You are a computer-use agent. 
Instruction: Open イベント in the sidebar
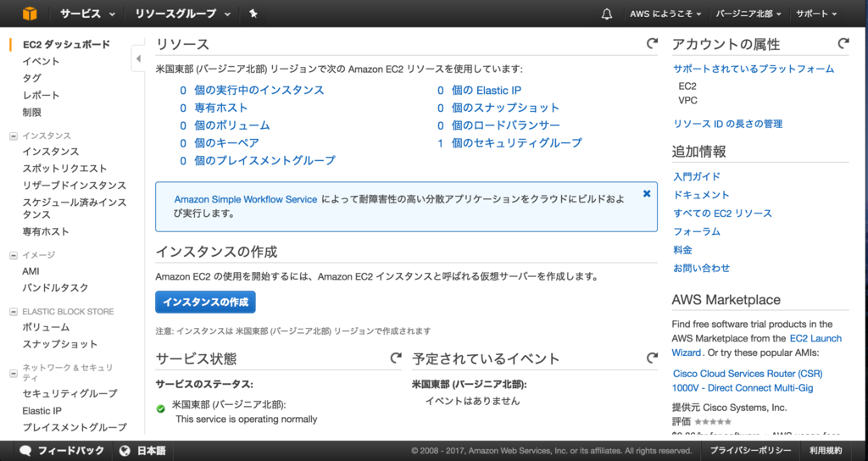pos(41,61)
